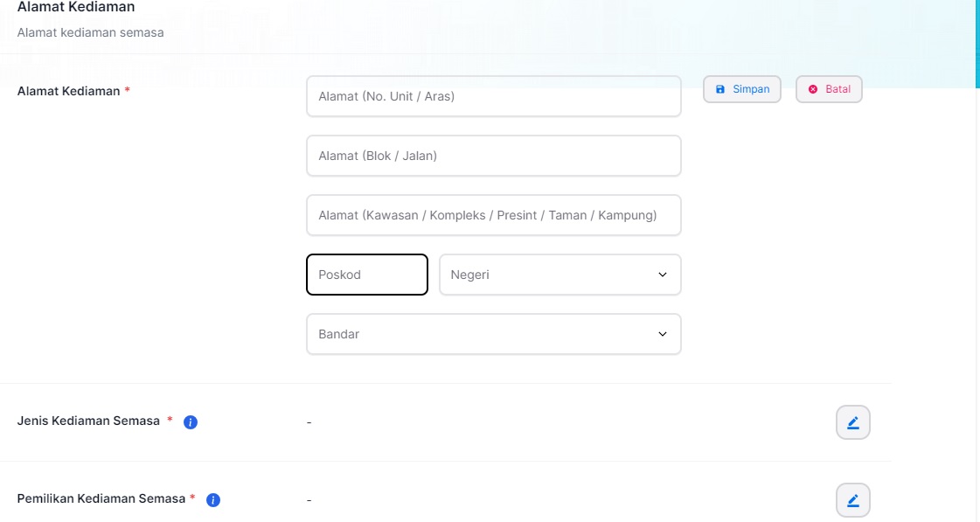This screenshot has width=980, height=522.
Task: Click the red X icon in Batal
Action: [812, 89]
